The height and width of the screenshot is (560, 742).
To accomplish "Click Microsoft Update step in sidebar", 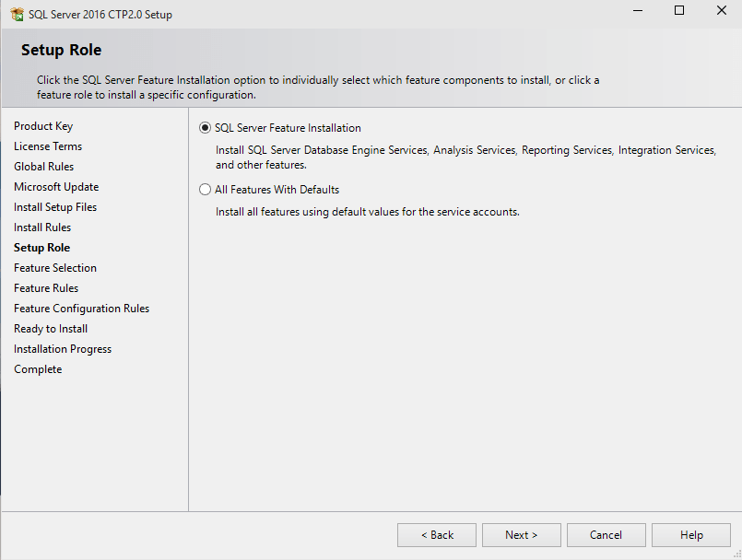I will (56, 187).
